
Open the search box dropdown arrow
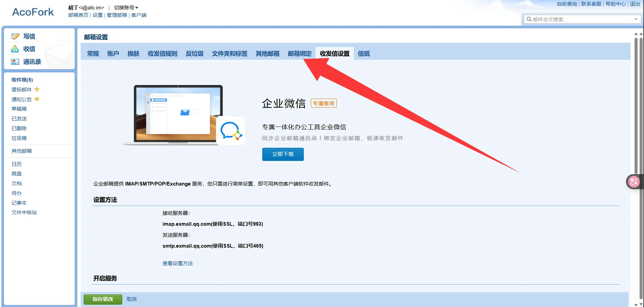pos(636,19)
